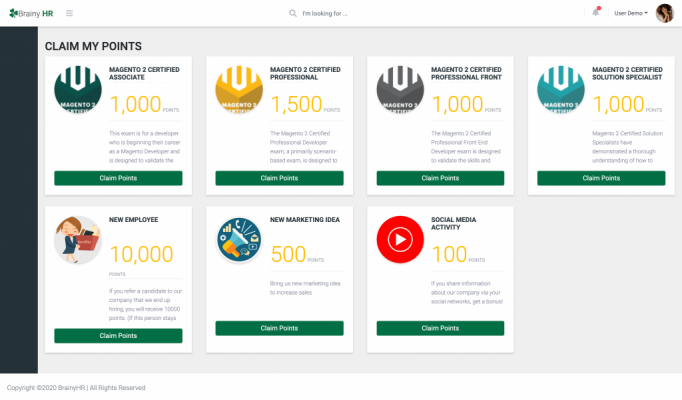
Task: Click the "Social Media Activity" title
Action: click(453, 223)
